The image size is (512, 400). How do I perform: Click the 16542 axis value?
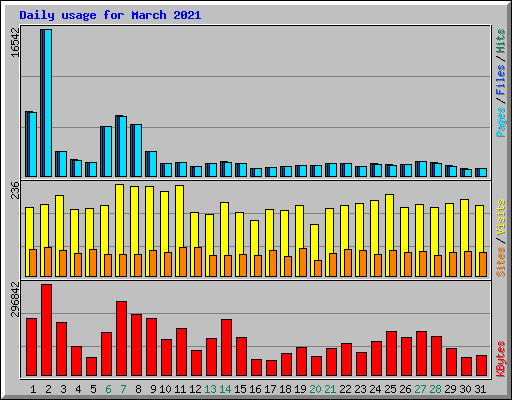click(x=15, y=42)
